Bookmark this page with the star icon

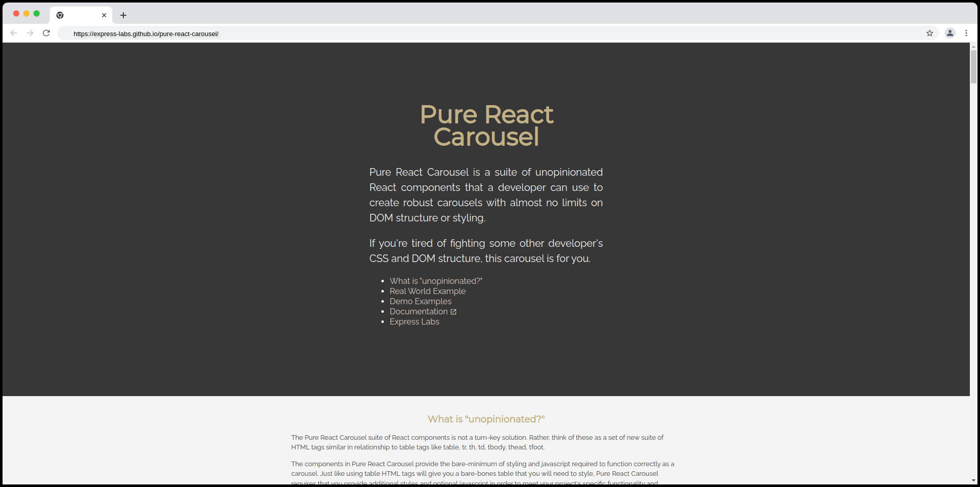(x=930, y=33)
